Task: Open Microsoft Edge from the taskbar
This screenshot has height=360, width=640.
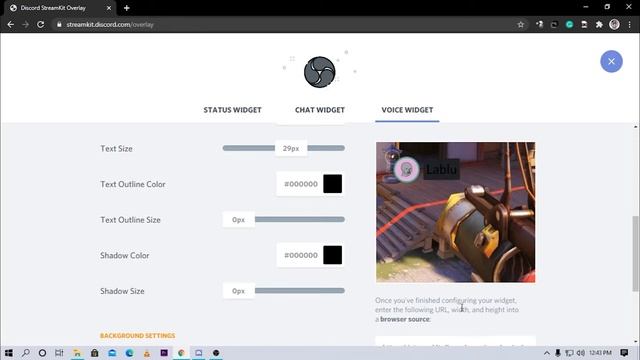Action: pyautogui.click(x=129, y=353)
